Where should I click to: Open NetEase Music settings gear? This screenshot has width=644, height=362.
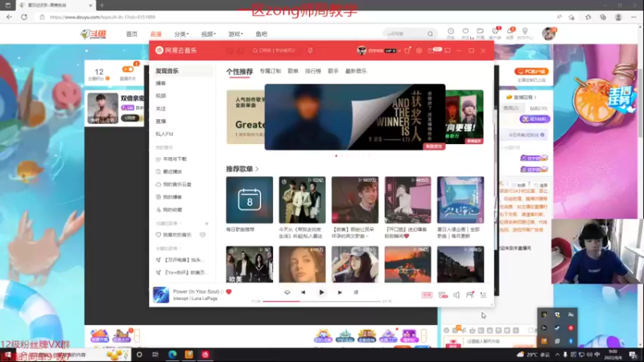[419, 51]
